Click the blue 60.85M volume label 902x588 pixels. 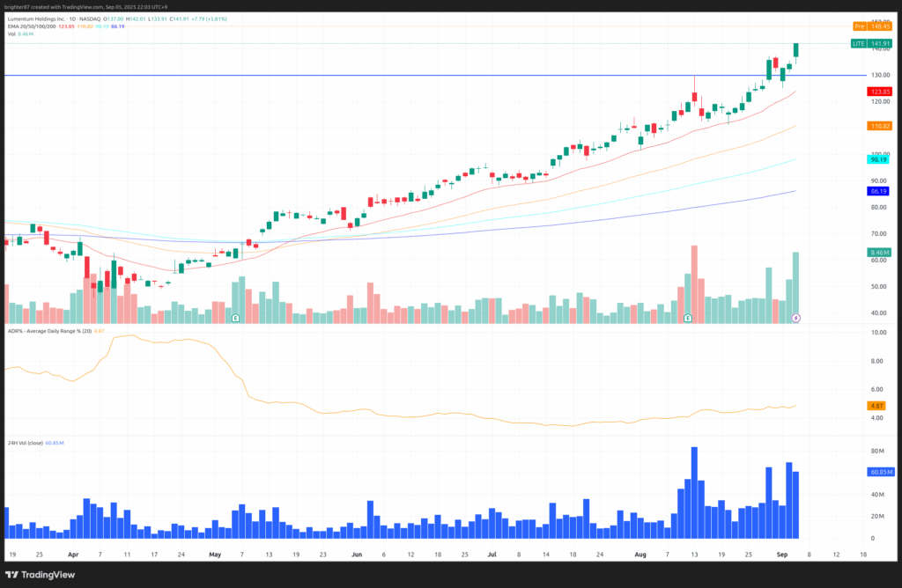click(881, 472)
